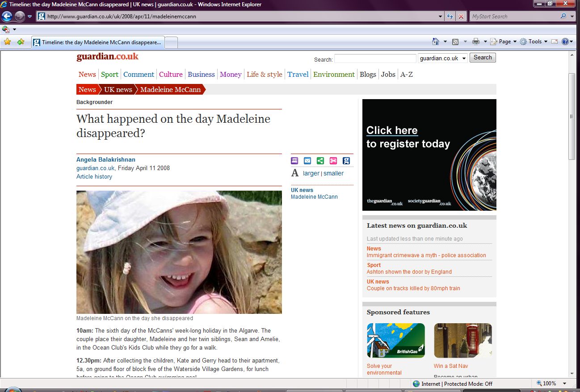The image size is (580, 392).
Task: Click the Search button on guardian site
Action: click(x=483, y=58)
